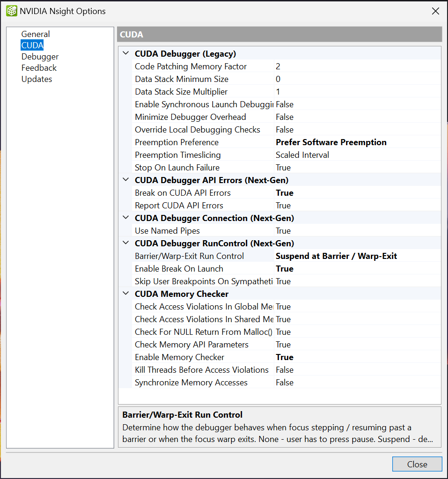Click the NVIDIA Nsight logo icon
Viewport: 448px width, 479px height.
click(x=11, y=11)
